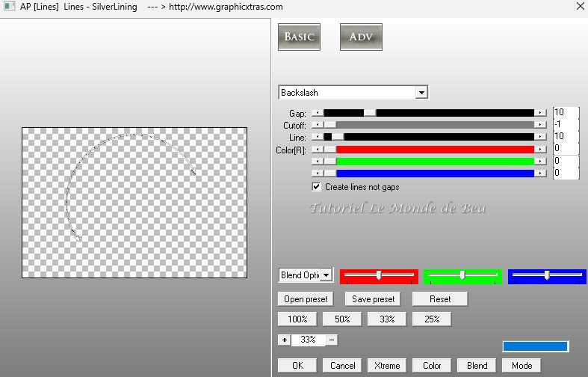The image size is (588, 377).
Task: Uncheck Create lines not gaps
Action: [x=317, y=186]
